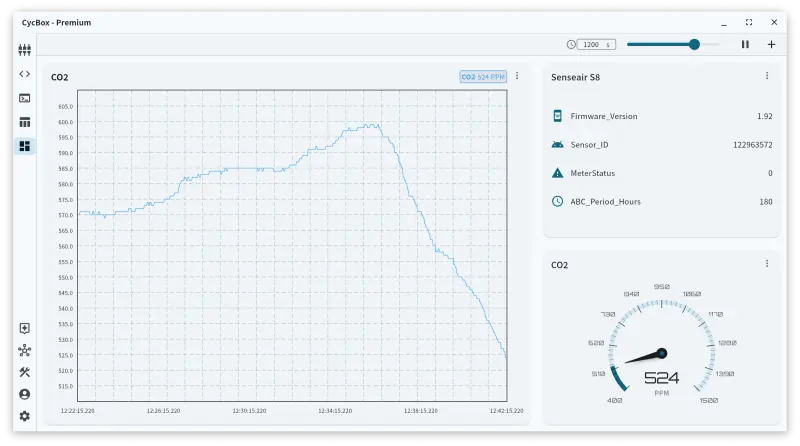Click the Firmware version value 1.92
Viewport: 800px width, 446px height.
click(x=764, y=116)
